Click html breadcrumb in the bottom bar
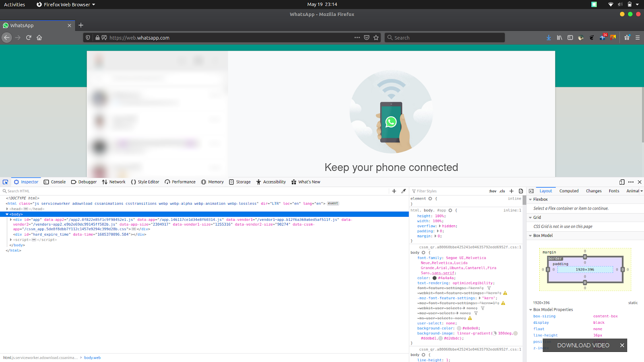This screenshot has height=362, width=644. (40, 358)
